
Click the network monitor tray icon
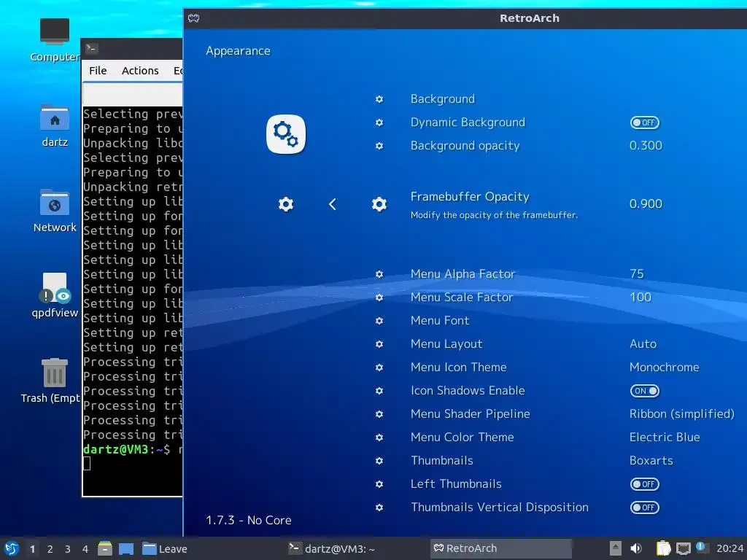[x=683, y=548]
